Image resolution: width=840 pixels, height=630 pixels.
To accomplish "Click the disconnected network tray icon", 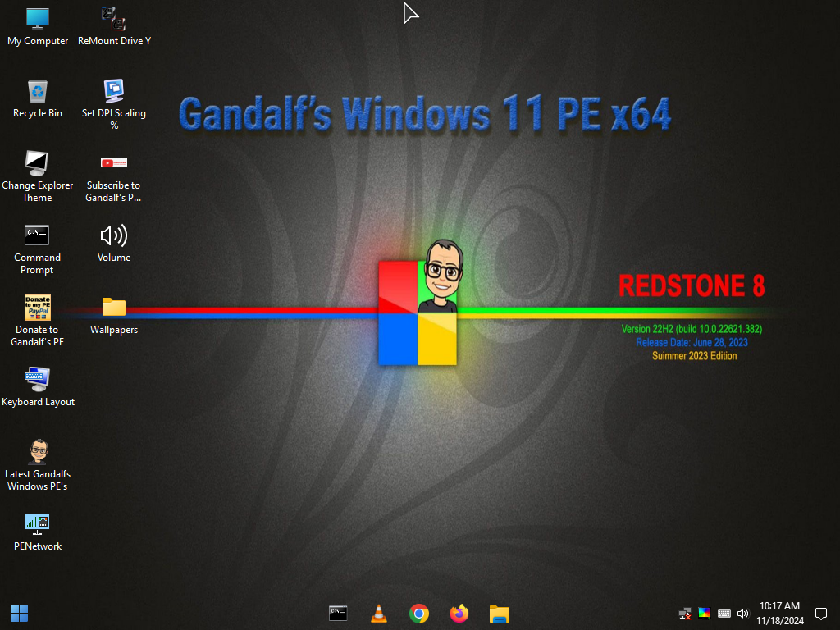I will coord(685,614).
